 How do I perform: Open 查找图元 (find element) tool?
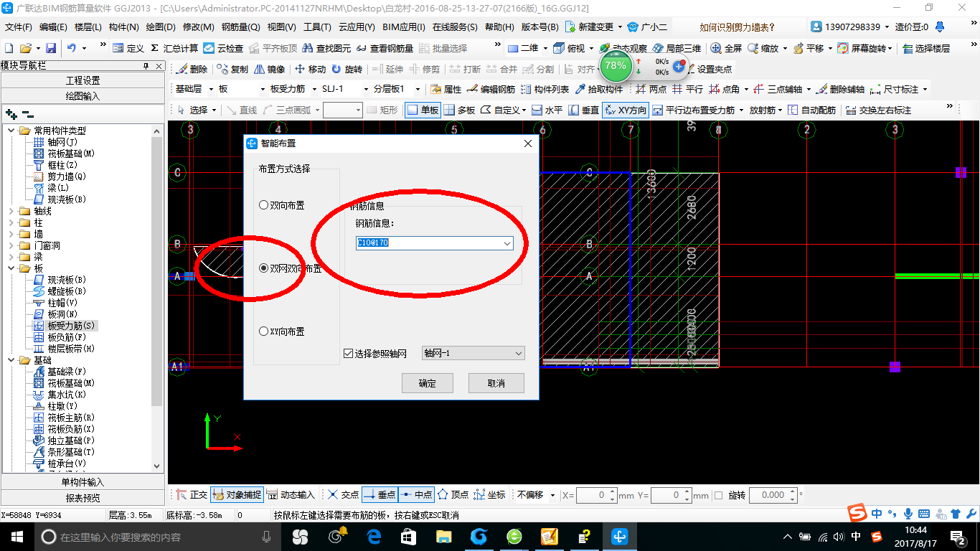(x=326, y=48)
